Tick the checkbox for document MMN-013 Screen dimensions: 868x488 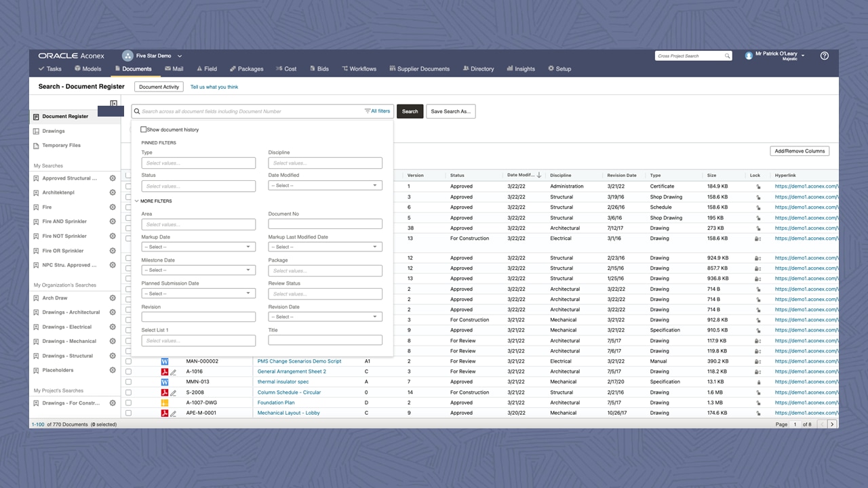(x=128, y=382)
